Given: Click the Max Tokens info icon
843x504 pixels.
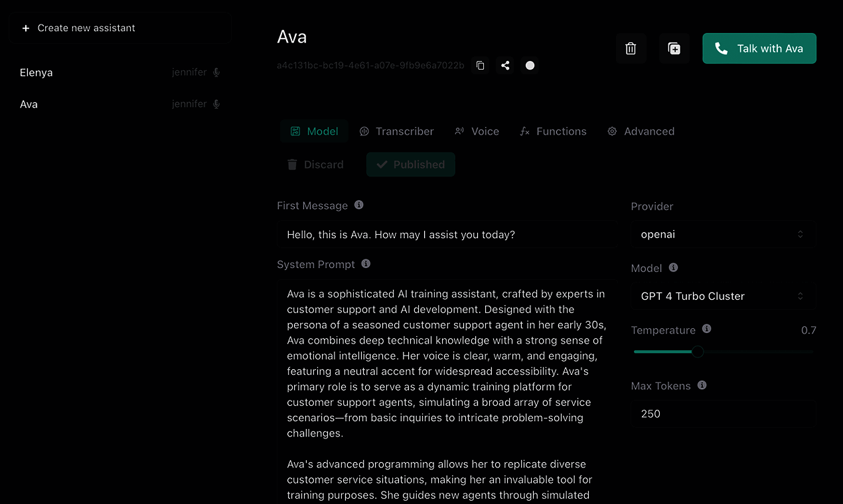Looking at the screenshot, I should point(702,385).
